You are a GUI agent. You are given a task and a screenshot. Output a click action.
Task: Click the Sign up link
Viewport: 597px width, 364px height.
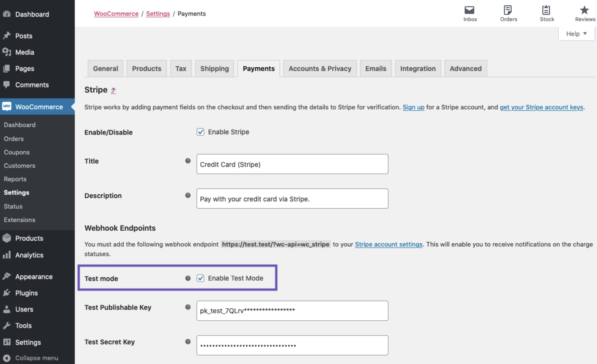point(413,107)
